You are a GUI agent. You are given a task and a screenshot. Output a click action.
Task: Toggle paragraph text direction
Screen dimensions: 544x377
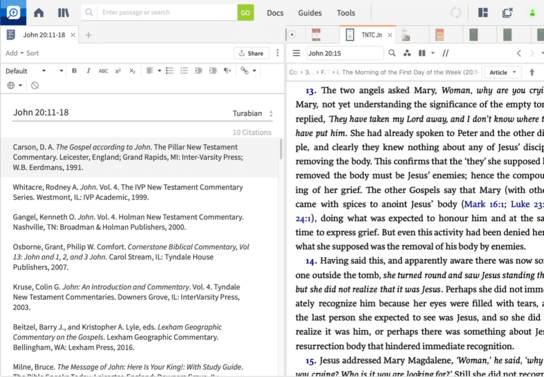pyautogui.click(x=227, y=71)
